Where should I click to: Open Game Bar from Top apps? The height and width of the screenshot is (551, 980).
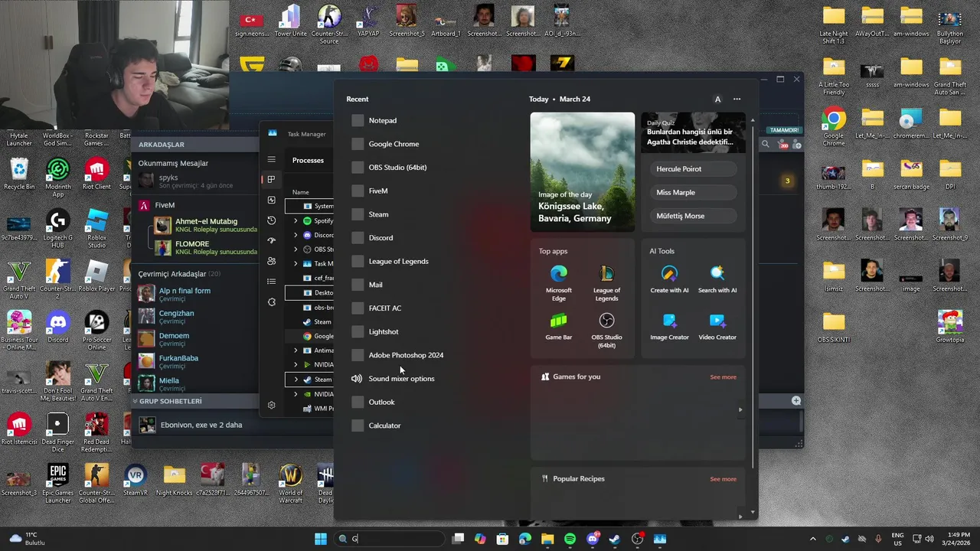559,328
